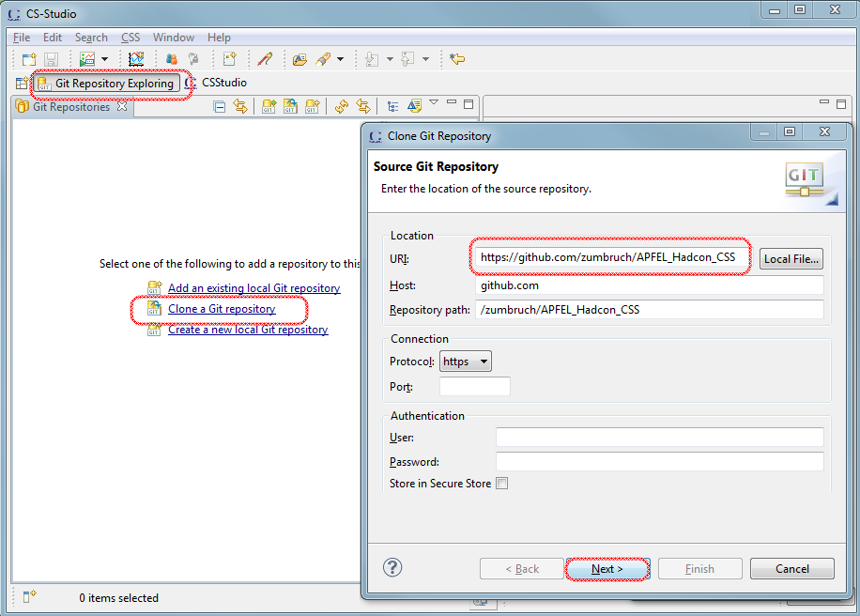Open the Protocol https dropdown
Image resolution: width=860 pixels, height=616 pixels.
pyautogui.click(x=465, y=362)
